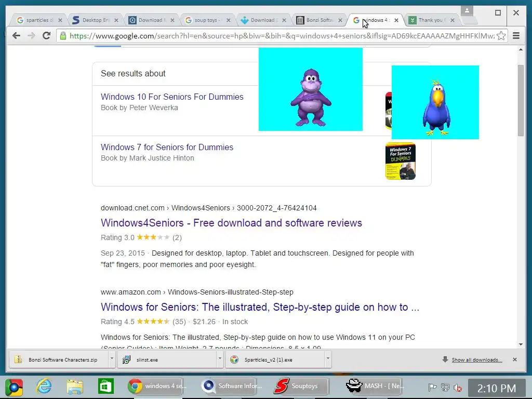Open Internet Explorer from the taskbar
The width and height of the screenshot is (532, 399).
tap(44, 387)
